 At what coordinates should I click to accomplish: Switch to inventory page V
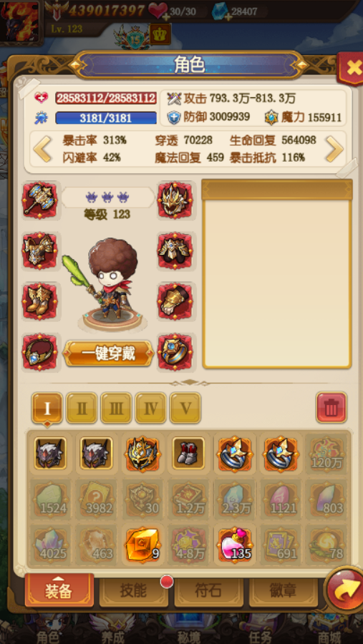pos(185,408)
